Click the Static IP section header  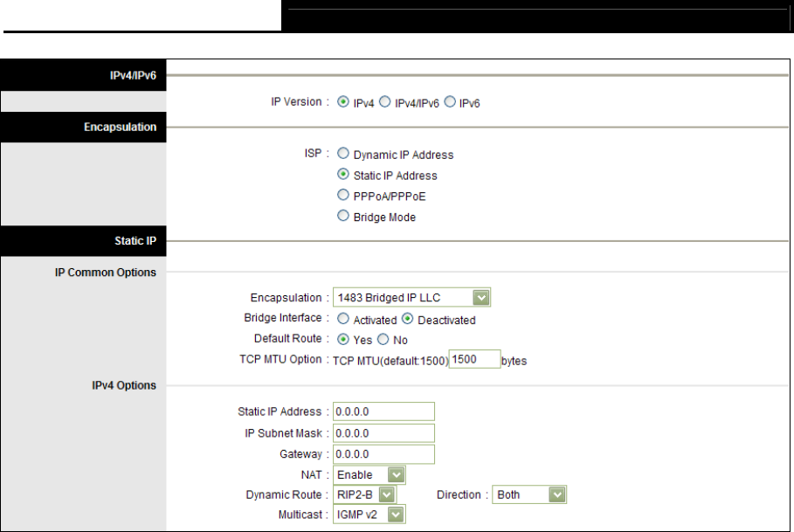[x=84, y=241]
